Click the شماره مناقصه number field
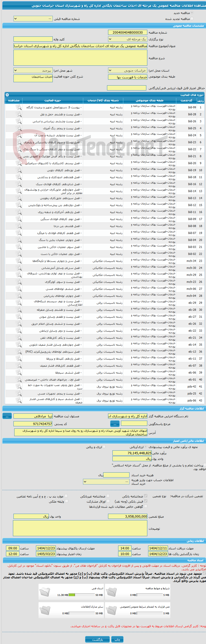Viewport: 206px width, 644px height. coord(128,32)
